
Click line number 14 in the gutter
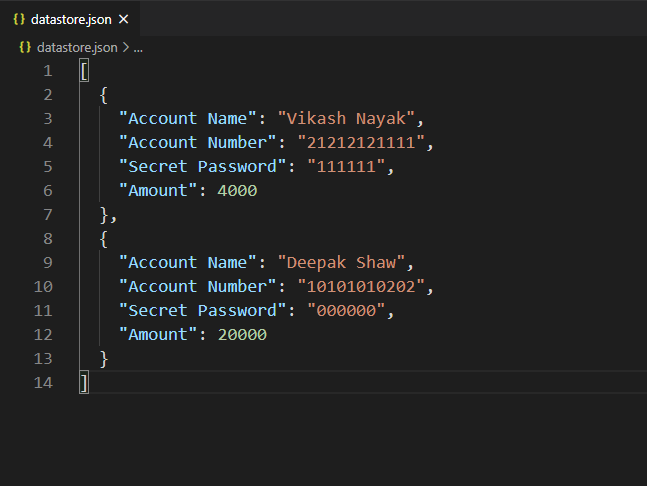pyautogui.click(x=43, y=383)
